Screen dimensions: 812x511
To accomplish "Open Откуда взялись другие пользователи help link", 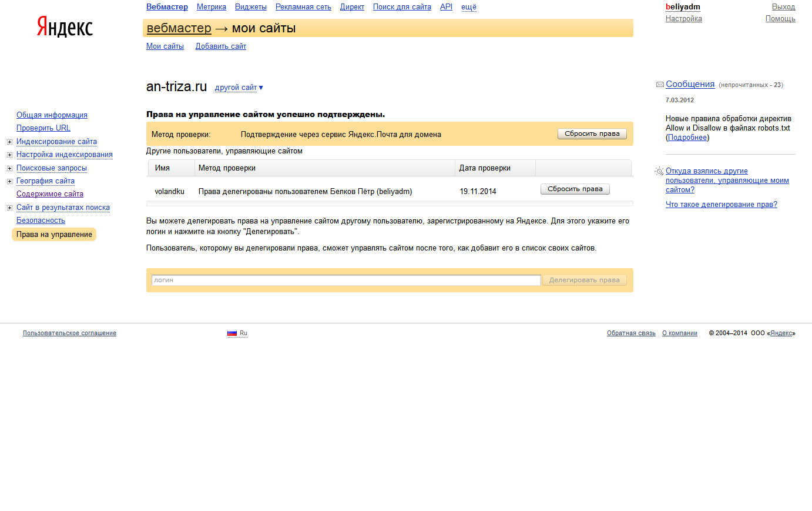I will 727,181.
